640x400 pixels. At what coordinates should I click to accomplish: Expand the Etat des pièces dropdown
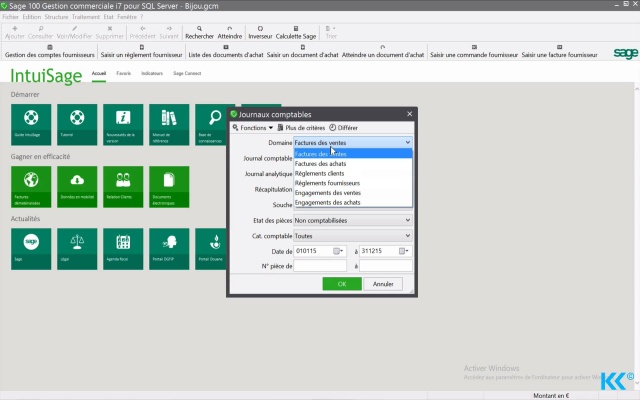352,220
